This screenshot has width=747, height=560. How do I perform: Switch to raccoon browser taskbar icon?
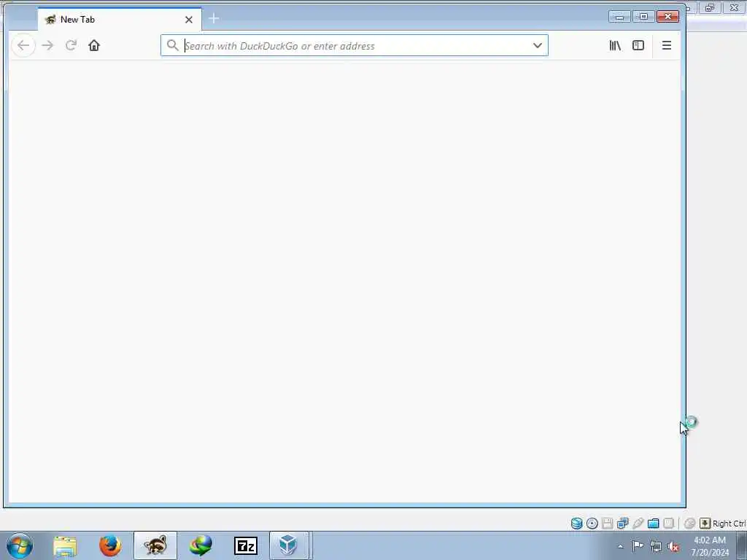[155, 545]
